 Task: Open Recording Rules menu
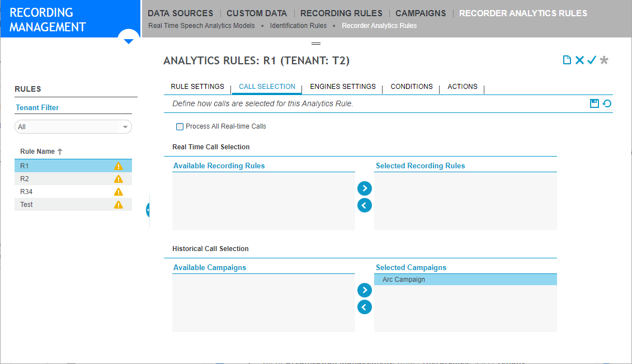point(341,13)
